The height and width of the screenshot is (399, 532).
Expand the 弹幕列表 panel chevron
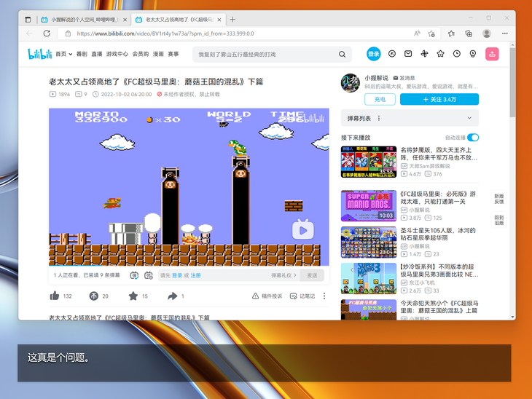[469, 118]
